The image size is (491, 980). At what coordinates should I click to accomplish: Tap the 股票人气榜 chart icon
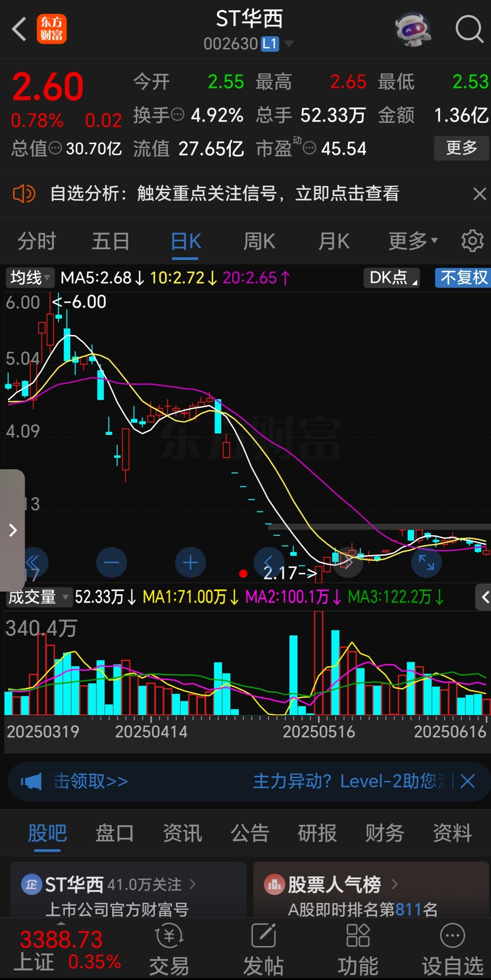(x=274, y=884)
